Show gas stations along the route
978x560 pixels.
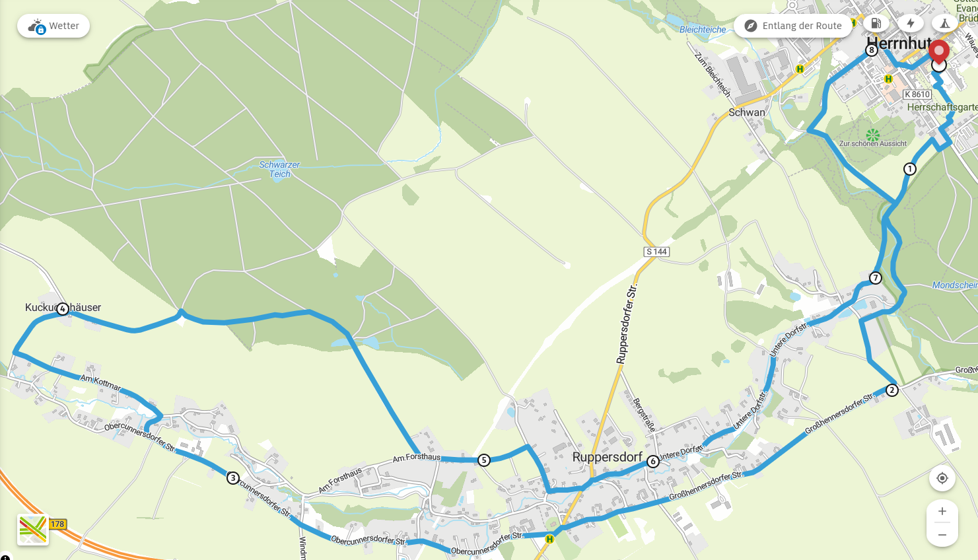[x=876, y=24]
